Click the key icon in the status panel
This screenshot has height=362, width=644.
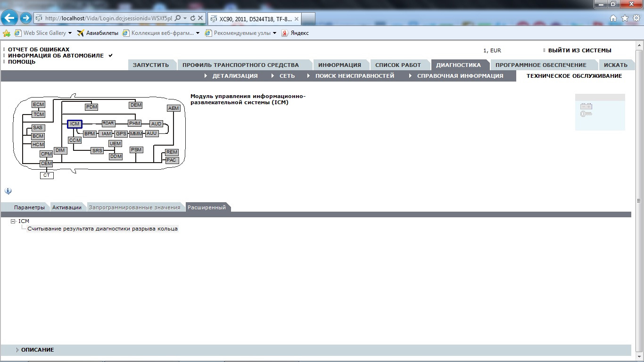586,114
